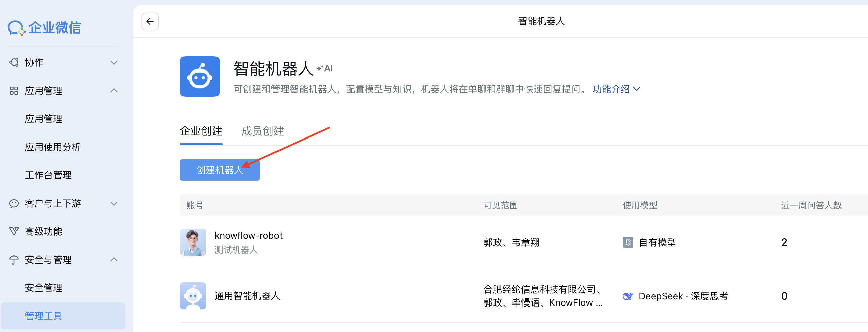The height and width of the screenshot is (332, 868).
Task: Open 工作台管理 in the sidebar
Action: pyautogui.click(x=48, y=175)
